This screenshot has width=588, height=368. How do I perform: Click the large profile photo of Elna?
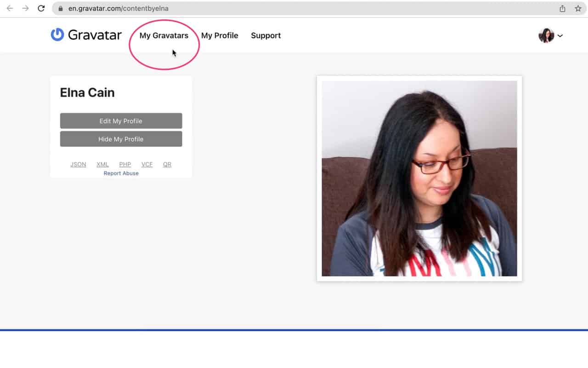point(419,178)
